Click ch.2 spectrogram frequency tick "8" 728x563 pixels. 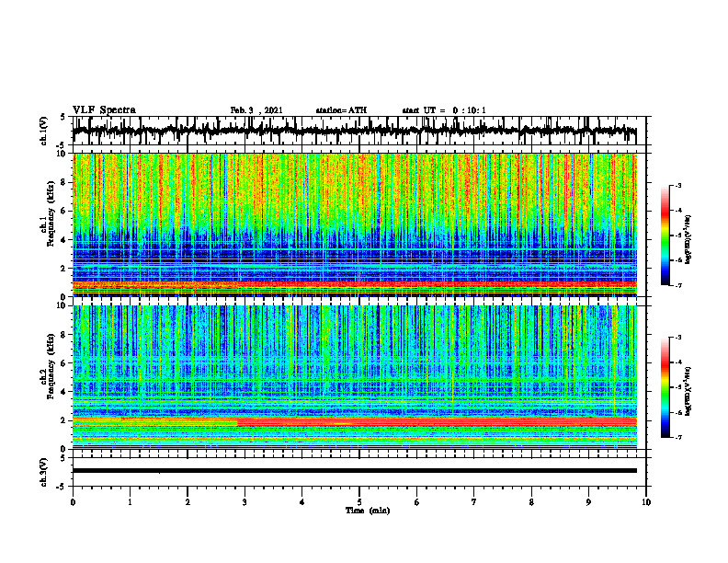tap(64, 335)
